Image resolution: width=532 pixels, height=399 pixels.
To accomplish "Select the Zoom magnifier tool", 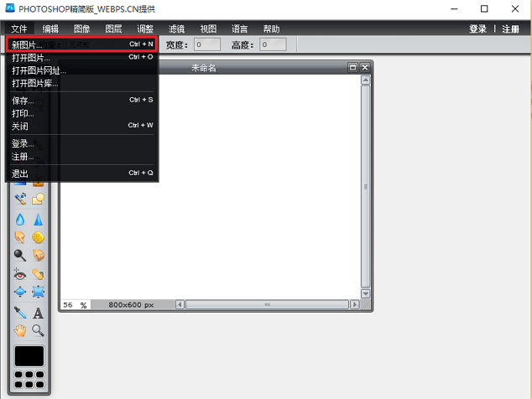I will pos(38,330).
